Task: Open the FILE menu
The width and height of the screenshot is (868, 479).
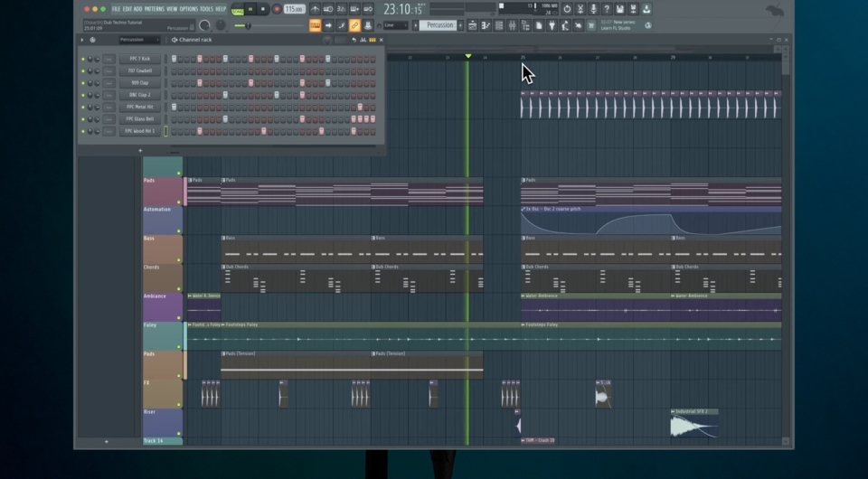Action: coord(116,9)
